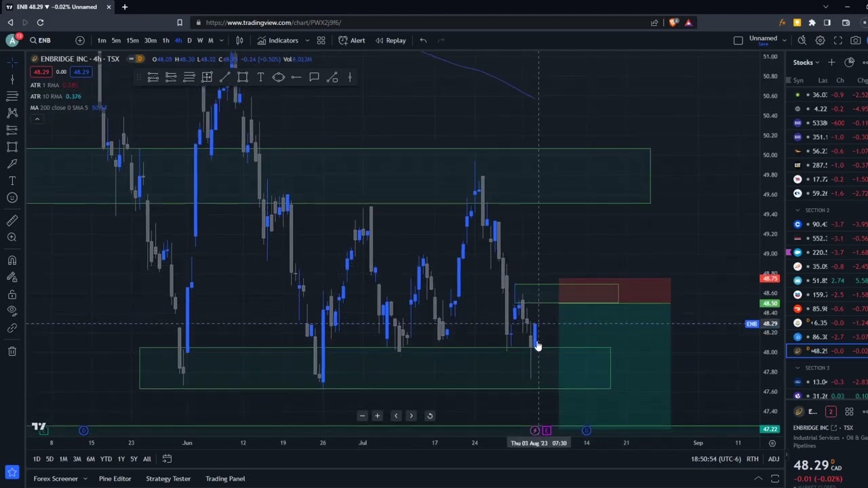Open favorites star at bottom left
The image size is (868, 488).
tap(12, 472)
